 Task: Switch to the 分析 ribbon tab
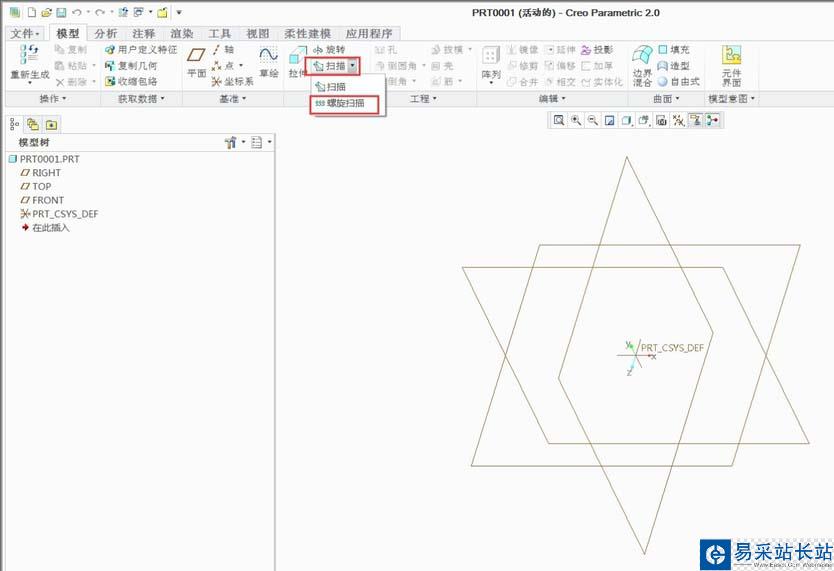coord(105,33)
